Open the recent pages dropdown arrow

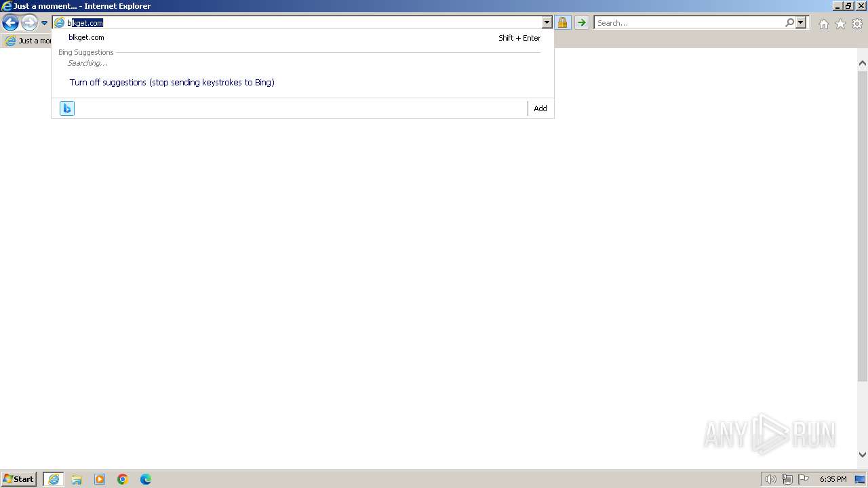(x=44, y=23)
